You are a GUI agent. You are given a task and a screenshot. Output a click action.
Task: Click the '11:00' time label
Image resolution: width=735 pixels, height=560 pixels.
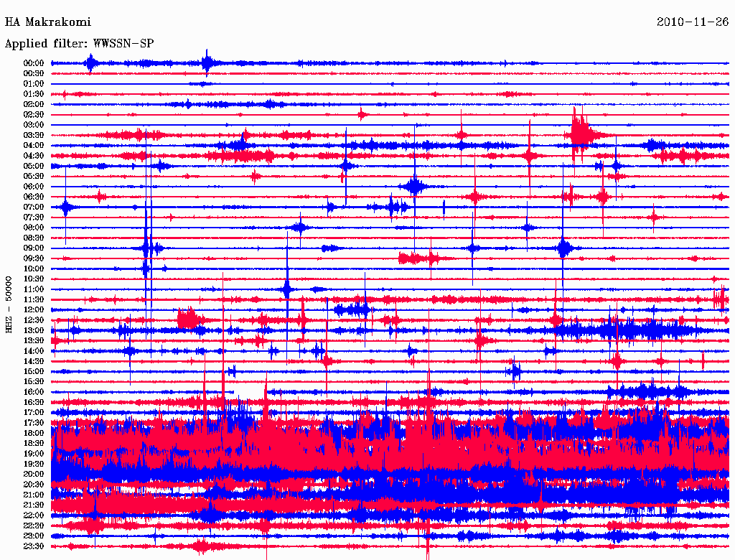(x=34, y=289)
